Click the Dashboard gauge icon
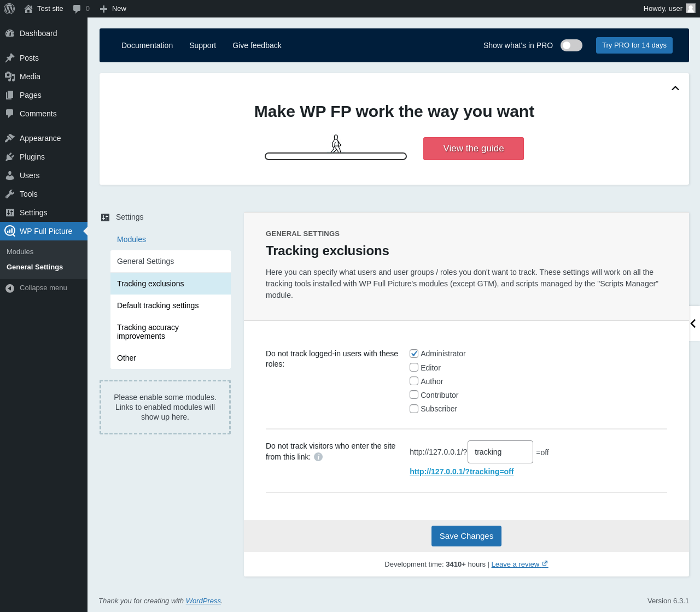This screenshot has width=700, height=612. point(10,33)
